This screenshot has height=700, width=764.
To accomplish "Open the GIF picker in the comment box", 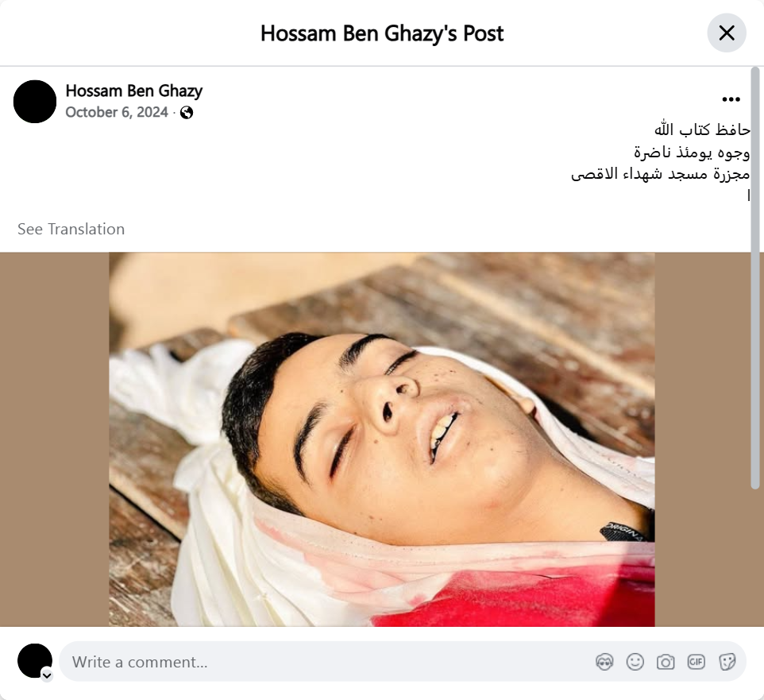I will [x=696, y=662].
